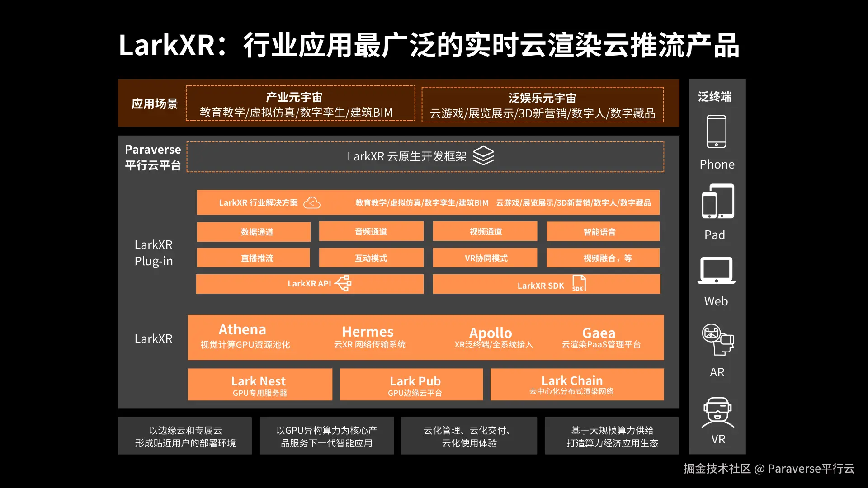
Task: Click the Lark Nest GPU server block
Action: click(x=259, y=385)
